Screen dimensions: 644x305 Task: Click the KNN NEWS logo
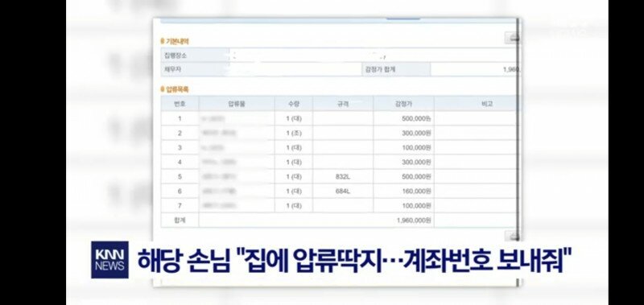tap(109, 260)
